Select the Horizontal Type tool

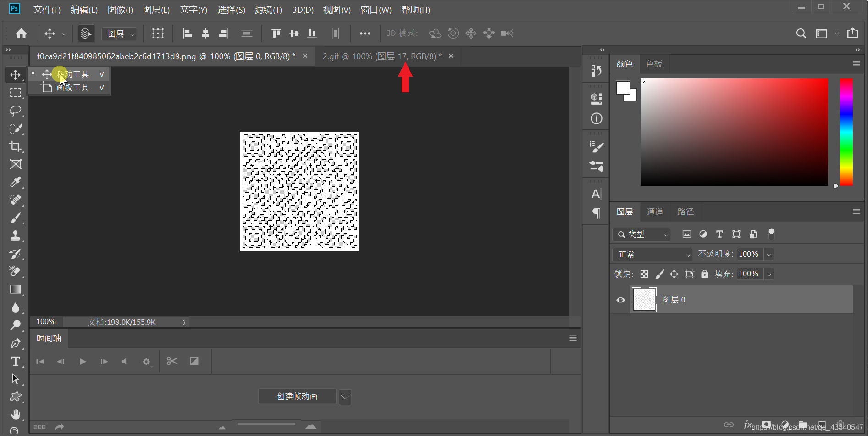coord(16,361)
